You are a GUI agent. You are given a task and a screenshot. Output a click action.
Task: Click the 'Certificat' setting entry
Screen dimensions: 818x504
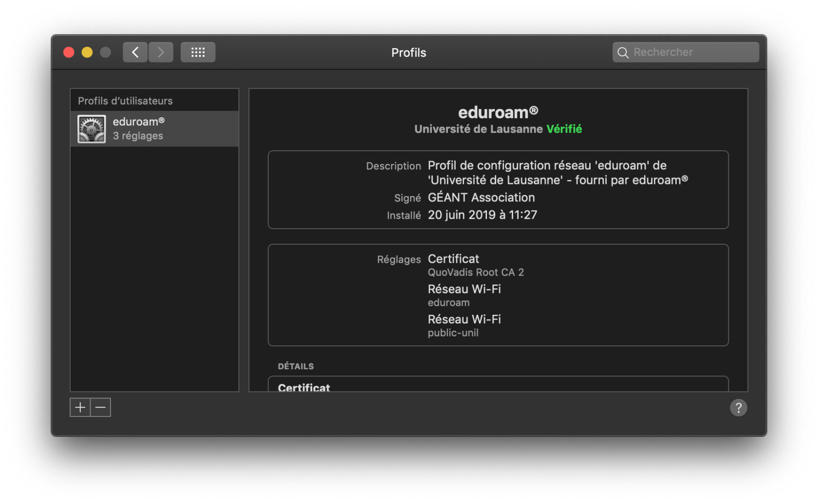coord(453,259)
